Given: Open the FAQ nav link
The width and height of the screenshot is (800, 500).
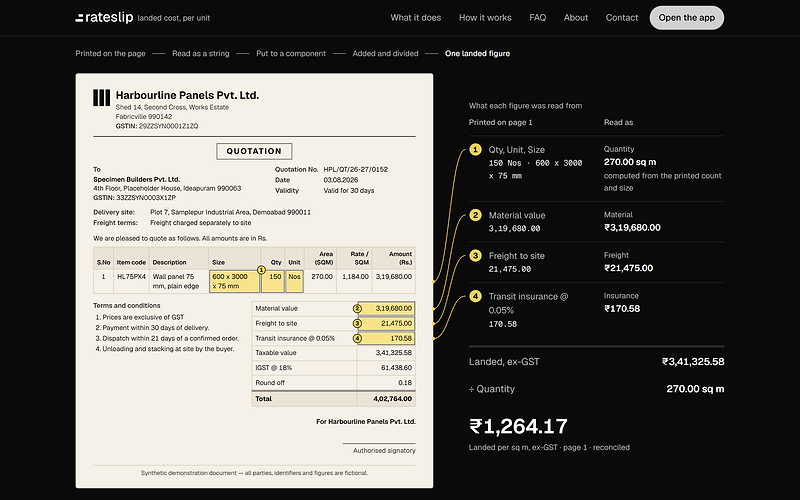Looking at the screenshot, I should [538, 17].
